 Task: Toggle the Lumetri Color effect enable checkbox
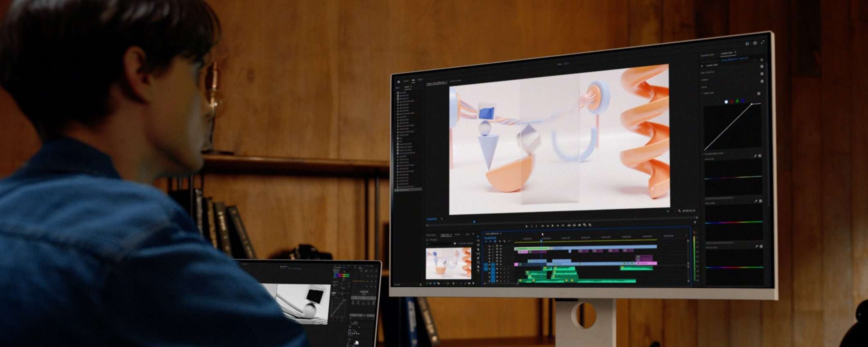[762, 66]
